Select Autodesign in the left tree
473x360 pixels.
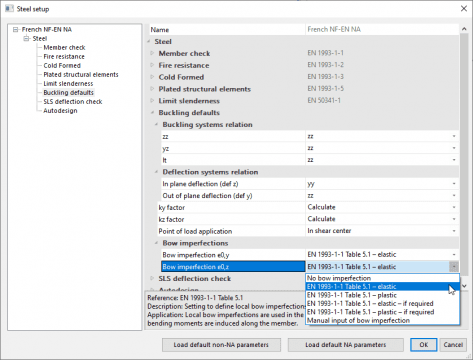click(x=60, y=111)
